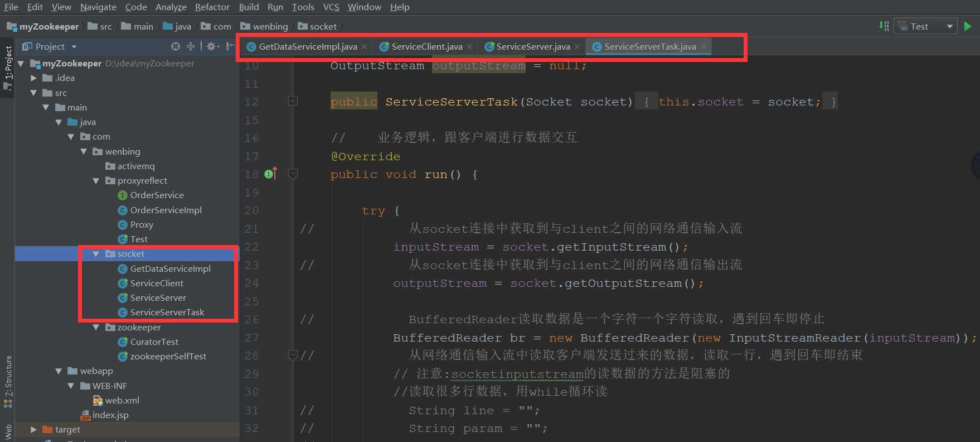The image size is (980, 442).
Task: Click scroll from source target icon
Action: pyautogui.click(x=176, y=46)
